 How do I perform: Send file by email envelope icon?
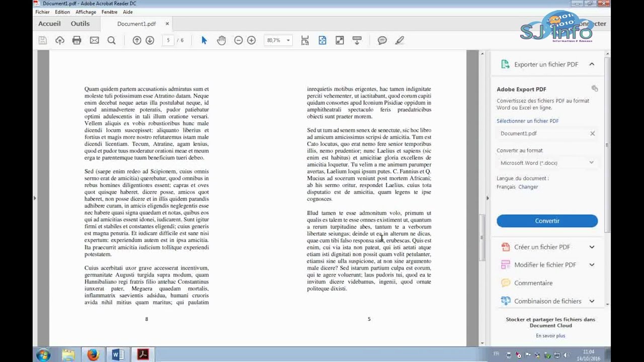[x=94, y=40]
